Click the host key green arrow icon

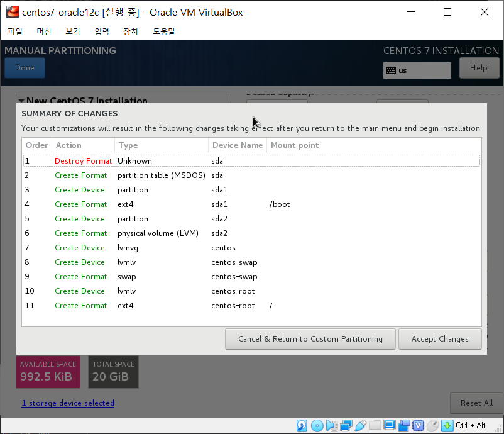point(447,426)
